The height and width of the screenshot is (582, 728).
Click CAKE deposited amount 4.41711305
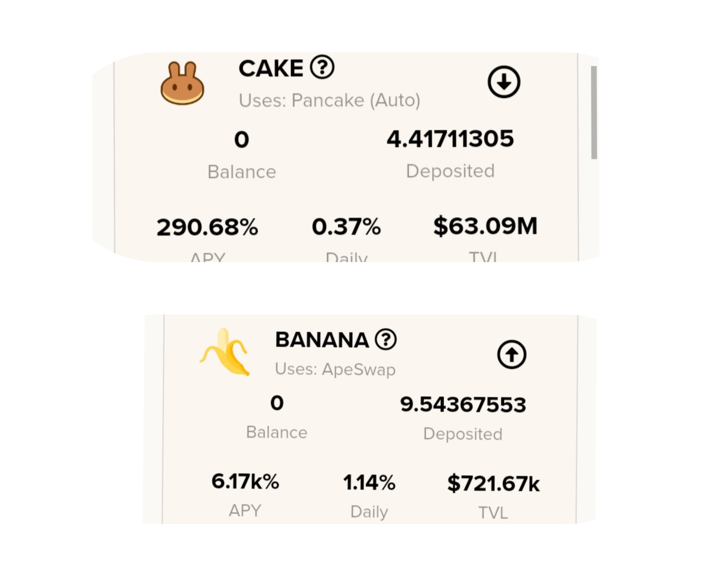tap(450, 139)
